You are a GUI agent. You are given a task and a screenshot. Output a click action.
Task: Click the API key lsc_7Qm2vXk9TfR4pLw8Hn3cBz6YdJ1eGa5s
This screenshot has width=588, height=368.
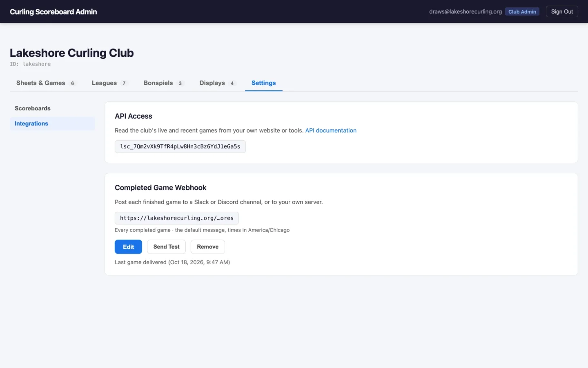[180, 146]
